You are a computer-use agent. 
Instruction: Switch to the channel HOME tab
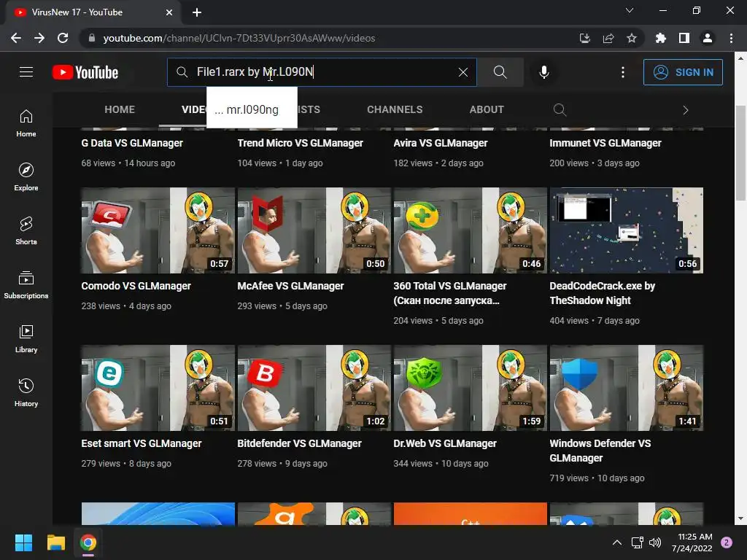coord(120,109)
